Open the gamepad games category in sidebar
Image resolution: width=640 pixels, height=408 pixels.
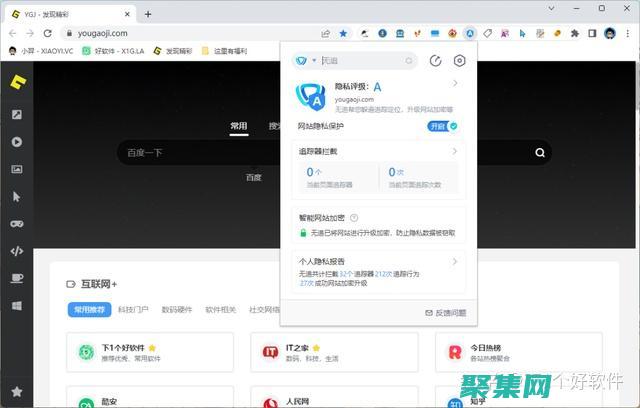tap(17, 224)
